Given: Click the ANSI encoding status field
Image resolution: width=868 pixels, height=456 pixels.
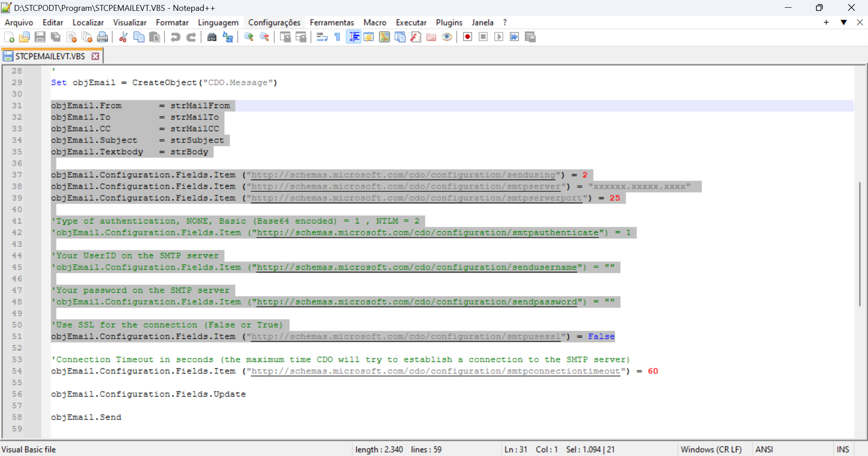Looking at the screenshot, I should click(764, 450).
